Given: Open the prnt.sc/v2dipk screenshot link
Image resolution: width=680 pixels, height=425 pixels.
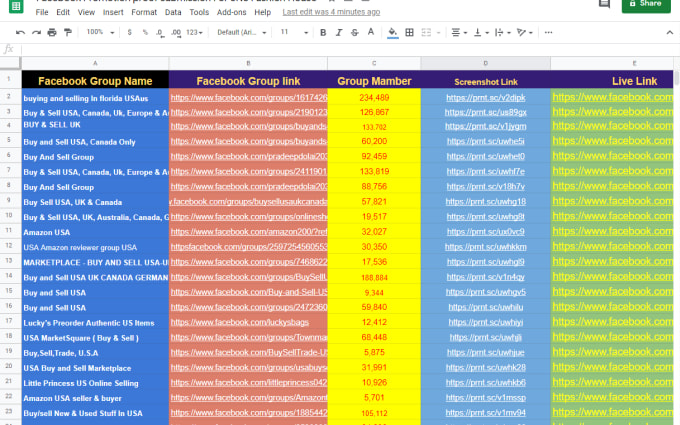Looking at the screenshot, I should 486,98.
